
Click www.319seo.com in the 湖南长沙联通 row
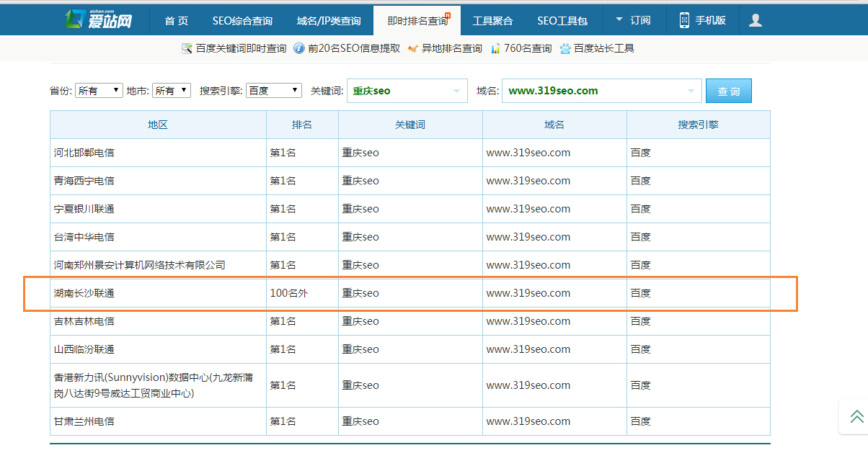[x=528, y=293]
